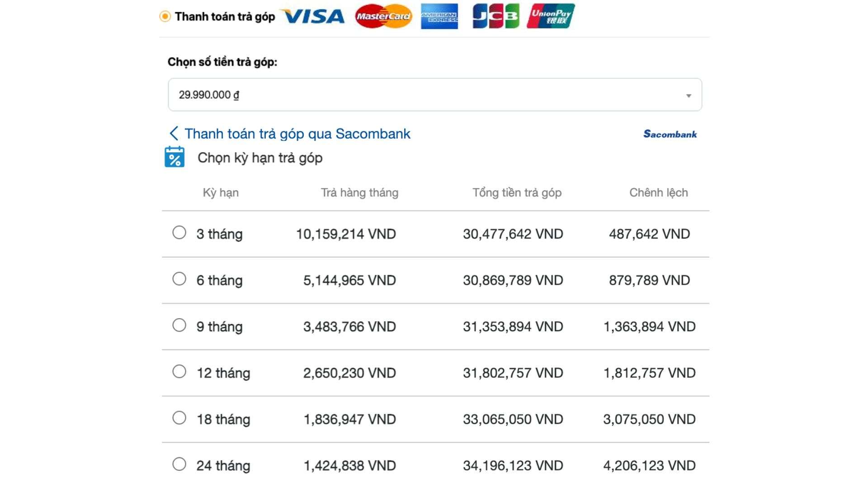Screen dimensions: 868x488
Task: Select the 24 tháng installment term
Action: click(x=179, y=464)
